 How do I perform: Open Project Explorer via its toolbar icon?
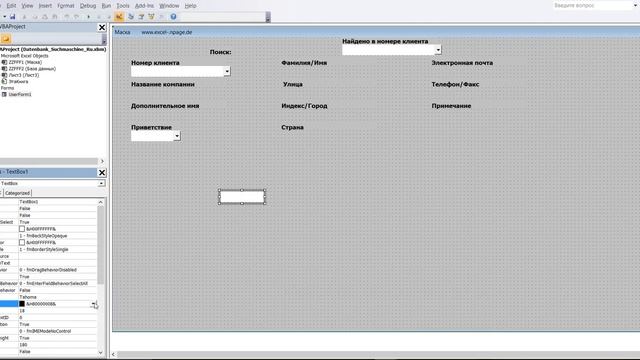click(x=131, y=17)
